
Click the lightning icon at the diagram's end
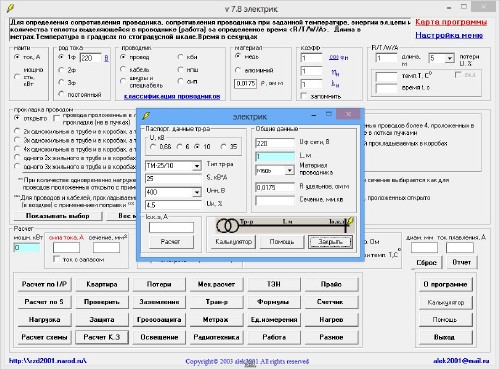pyautogui.click(x=350, y=221)
